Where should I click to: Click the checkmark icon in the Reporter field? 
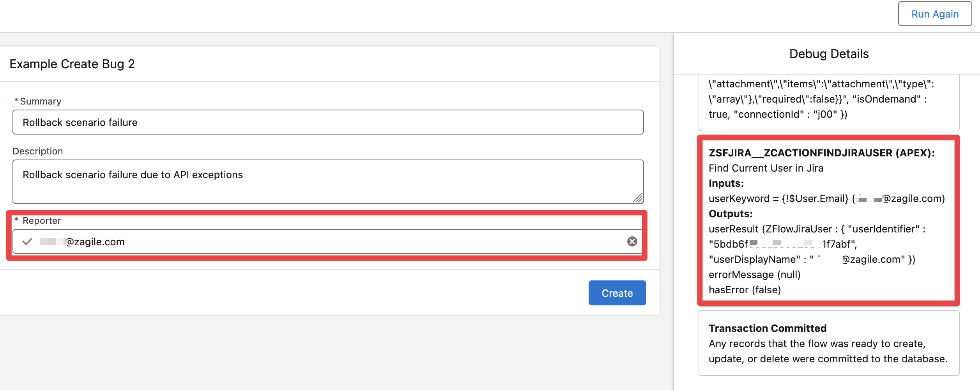pos(27,242)
